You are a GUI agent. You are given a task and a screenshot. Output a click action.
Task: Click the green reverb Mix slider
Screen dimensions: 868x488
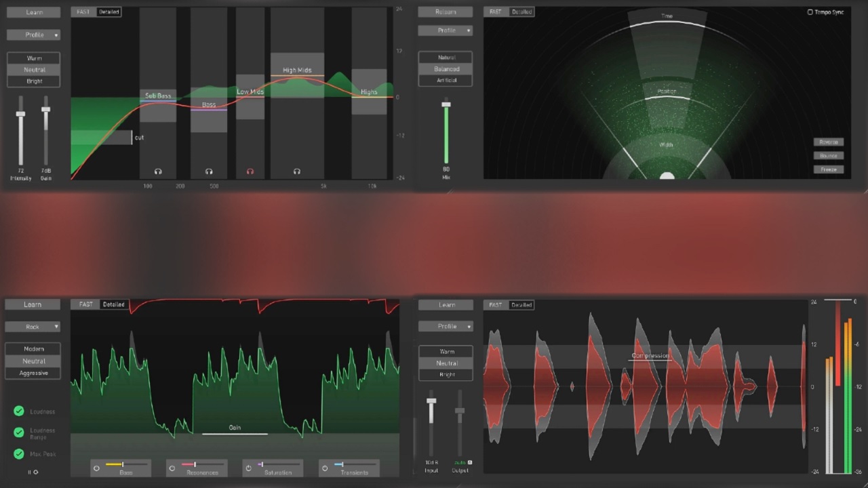click(446, 132)
